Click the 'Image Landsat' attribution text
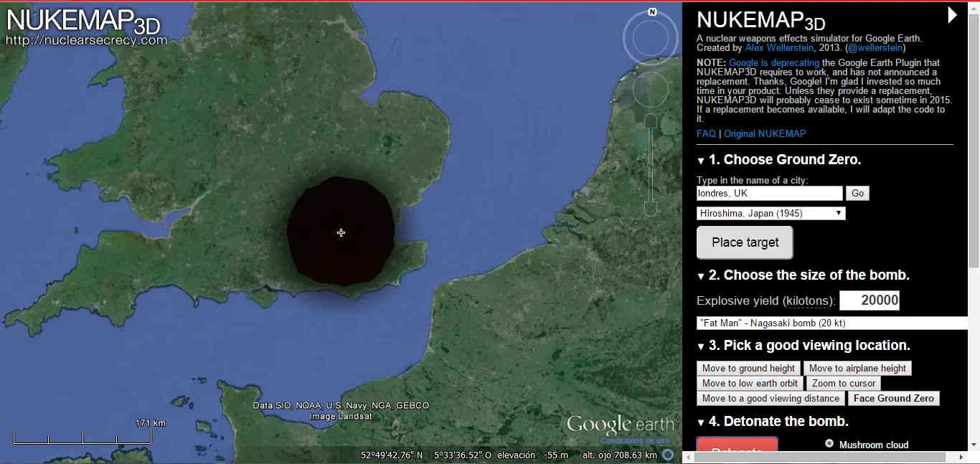This screenshot has height=464, width=980. tap(341, 417)
